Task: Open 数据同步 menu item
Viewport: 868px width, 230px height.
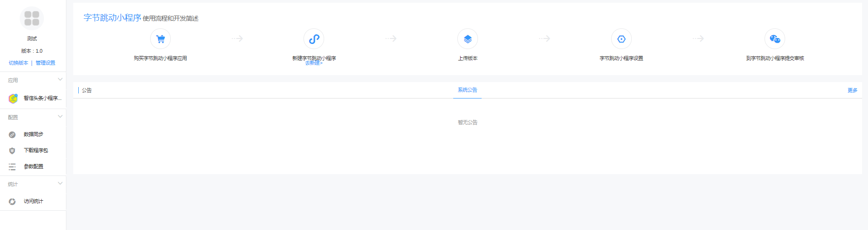Action: pyautogui.click(x=33, y=134)
